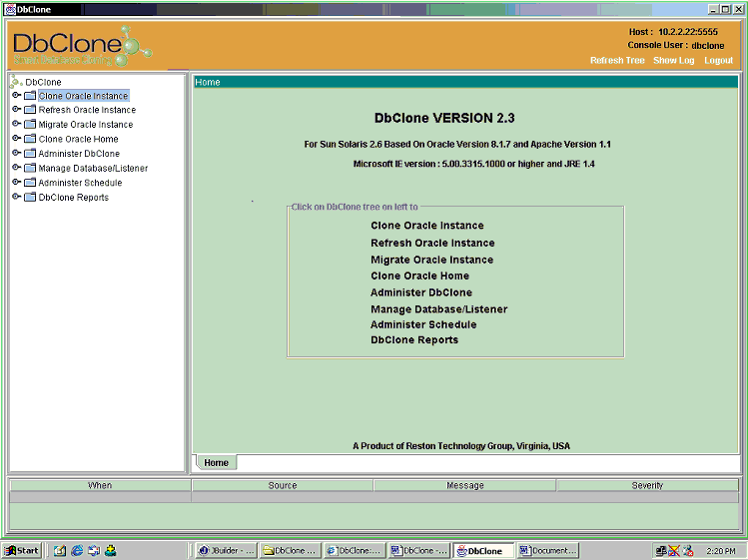
Task: Click the Severity column header
Action: click(x=647, y=485)
